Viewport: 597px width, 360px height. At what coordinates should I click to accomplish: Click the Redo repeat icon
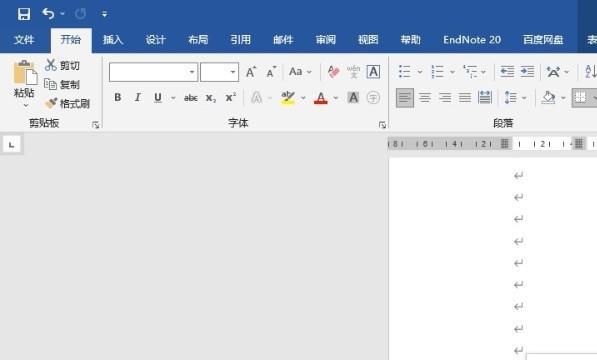(80, 14)
